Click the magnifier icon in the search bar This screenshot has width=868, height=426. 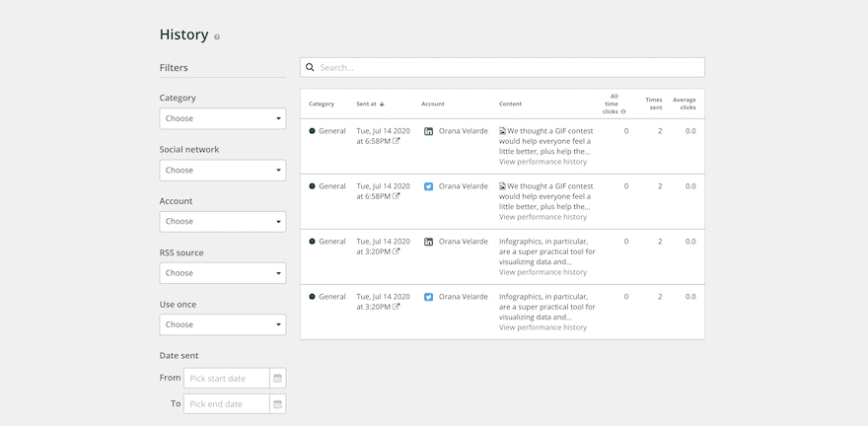point(310,68)
